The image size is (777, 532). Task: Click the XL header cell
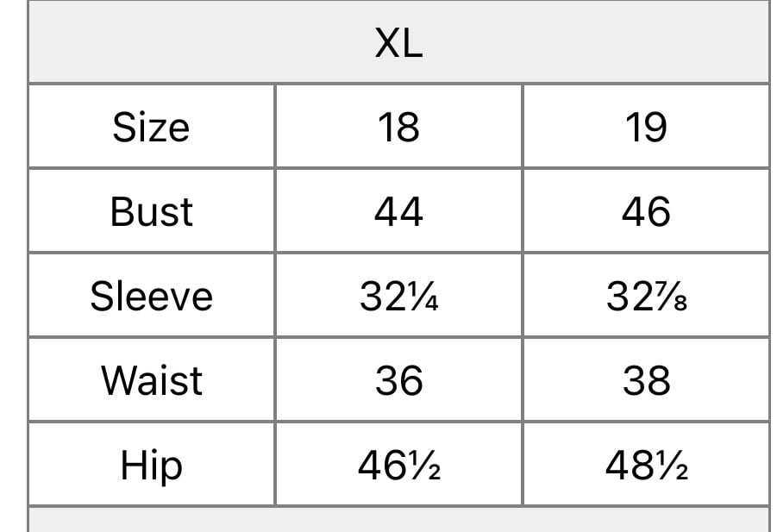point(399,41)
